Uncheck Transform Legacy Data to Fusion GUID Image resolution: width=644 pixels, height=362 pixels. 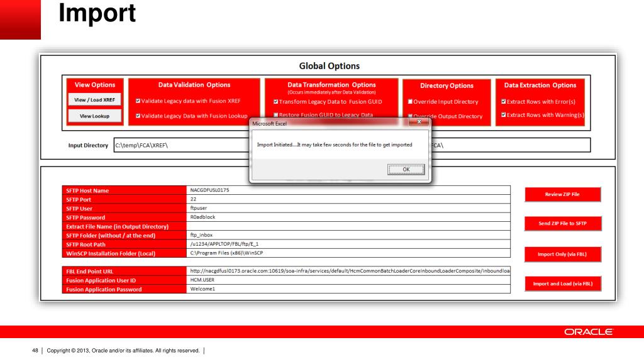coord(276,102)
